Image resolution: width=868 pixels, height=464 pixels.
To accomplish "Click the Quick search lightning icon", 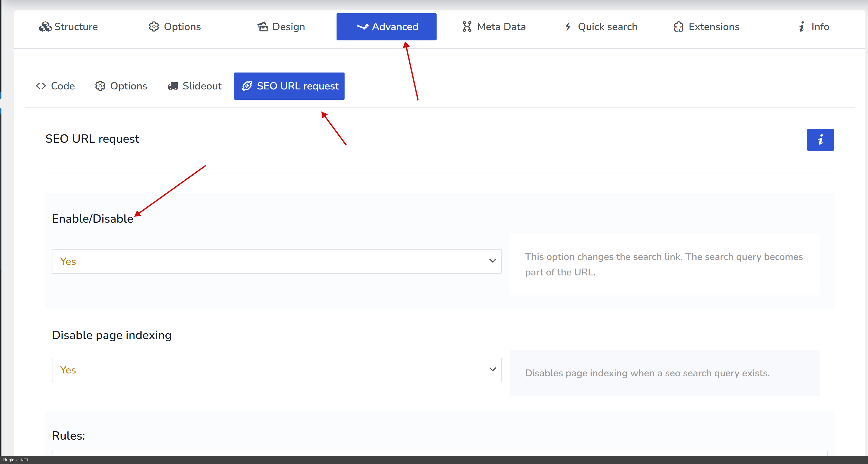I will coord(568,27).
